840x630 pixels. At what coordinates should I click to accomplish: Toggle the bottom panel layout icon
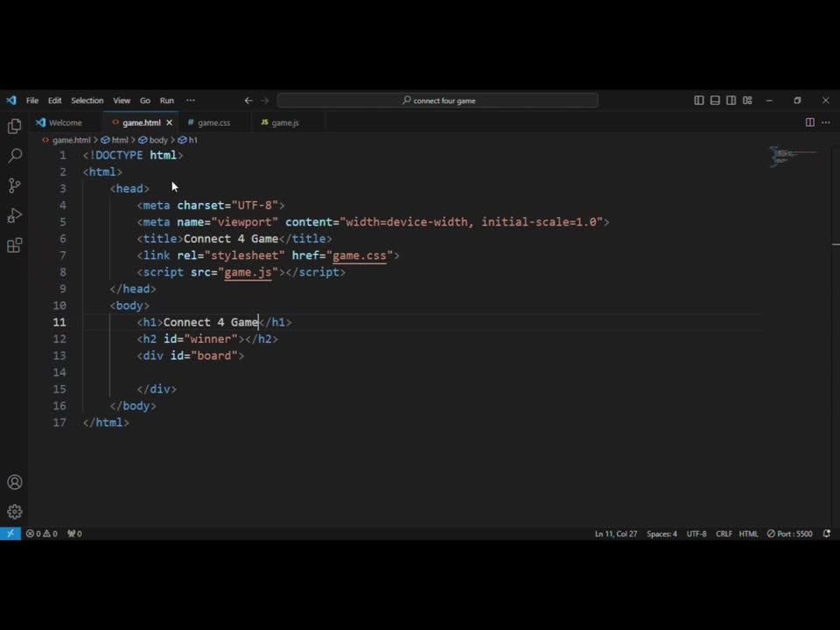click(x=715, y=100)
